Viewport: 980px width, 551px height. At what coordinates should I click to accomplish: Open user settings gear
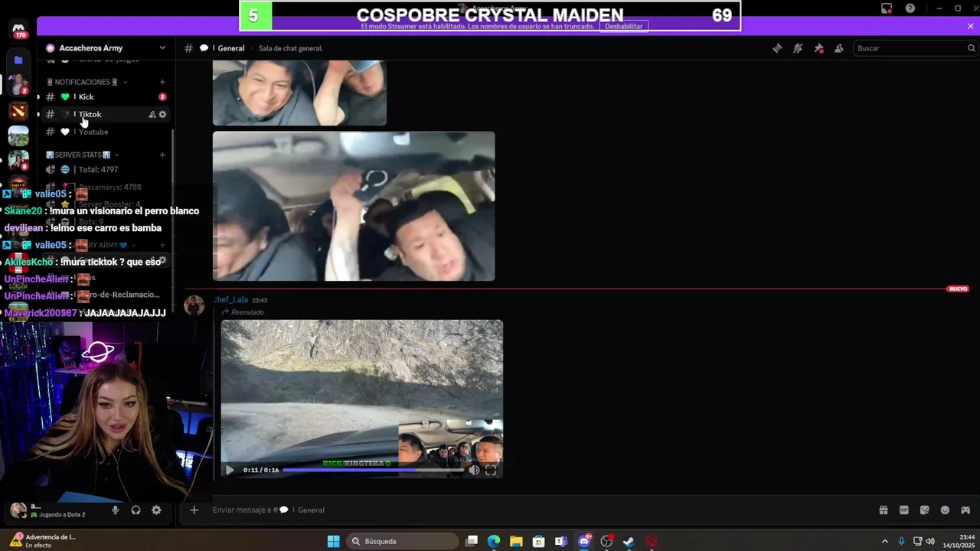click(x=156, y=510)
